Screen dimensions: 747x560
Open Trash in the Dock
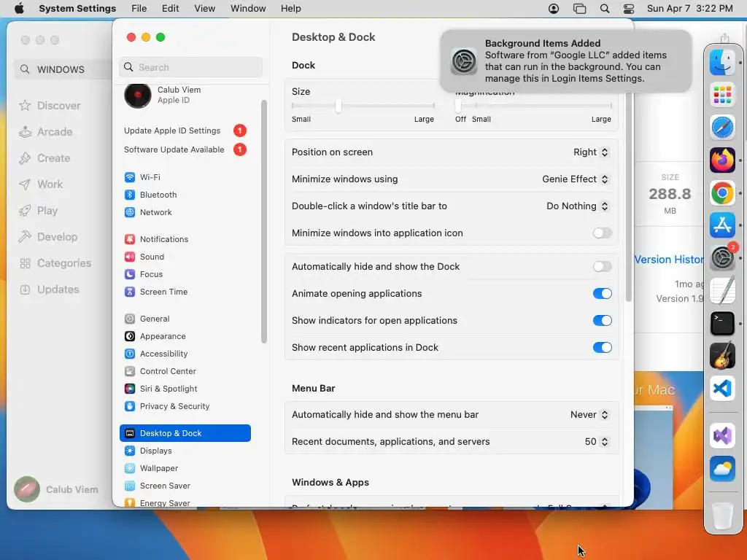(x=722, y=516)
